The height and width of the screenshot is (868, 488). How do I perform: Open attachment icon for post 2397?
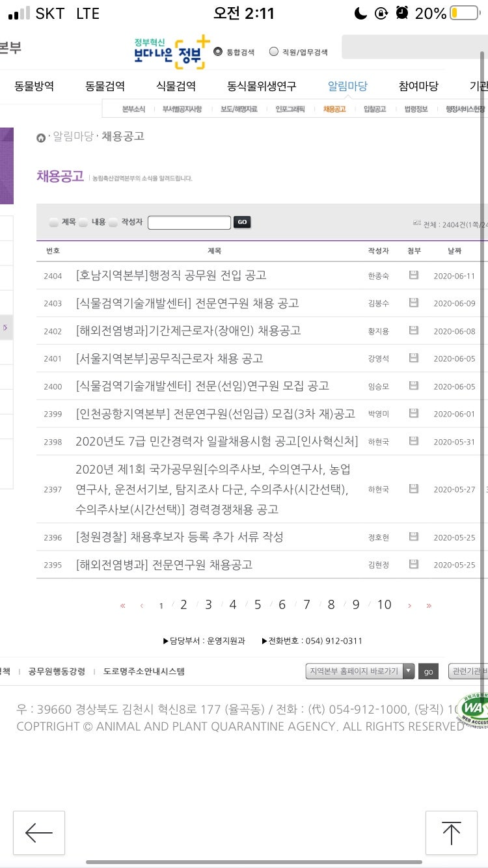413,489
